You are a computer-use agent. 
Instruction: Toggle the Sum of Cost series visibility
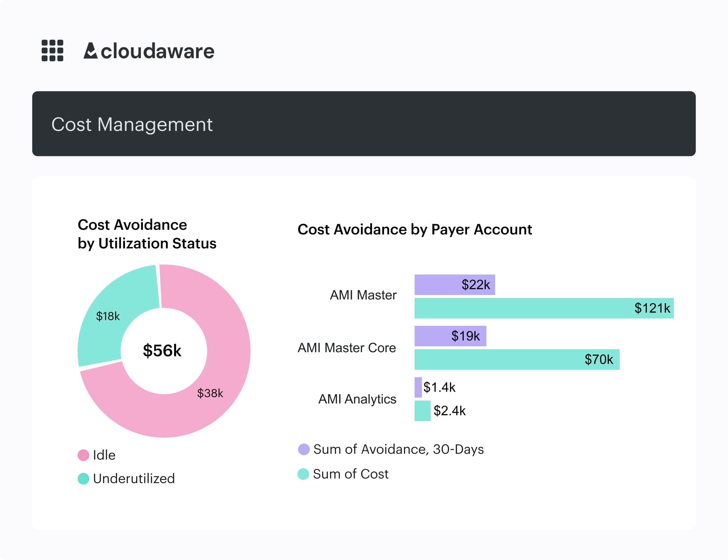click(350, 474)
